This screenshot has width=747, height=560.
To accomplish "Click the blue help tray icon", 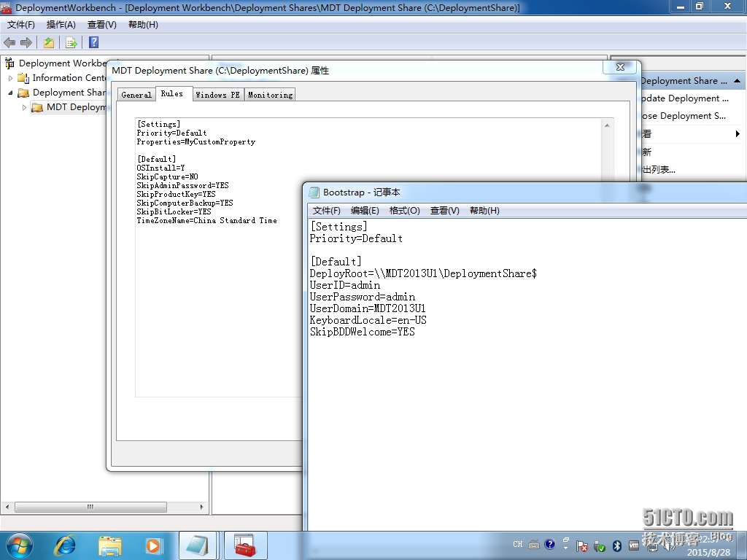I will pyautogui.click(x=550, y=544).
